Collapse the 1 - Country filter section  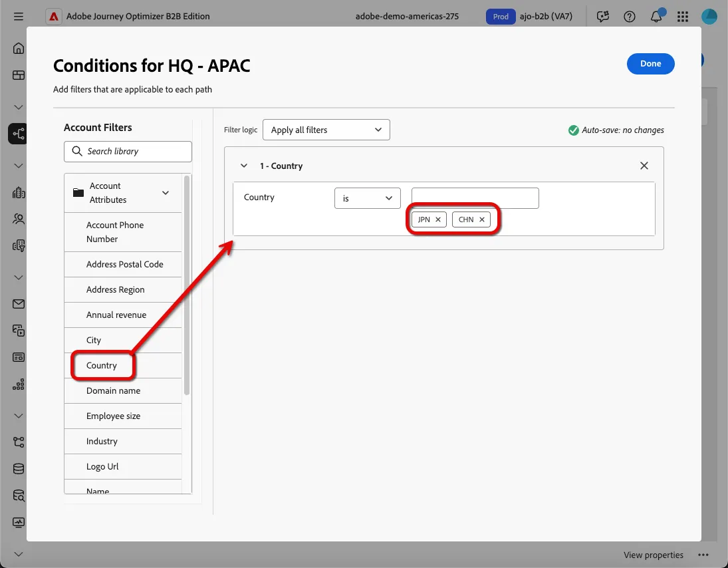[x=244, y=166]
